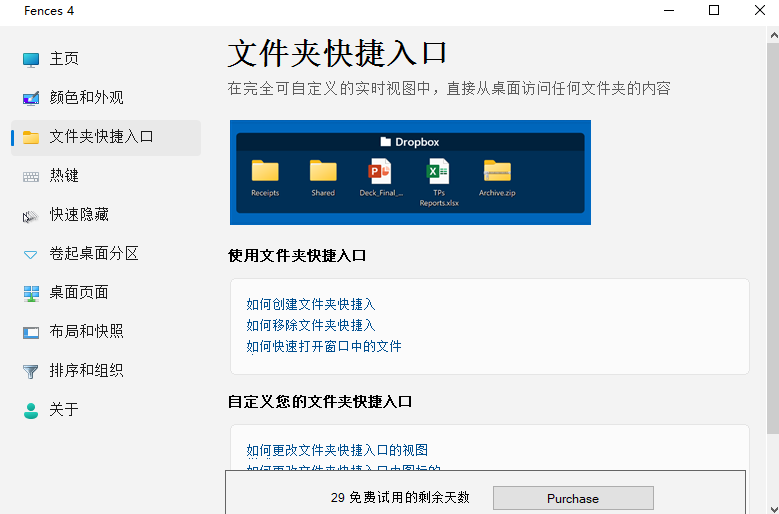
Task: Open link 如何更改文件夹快捷入口的视图
Action: (337, 450)
